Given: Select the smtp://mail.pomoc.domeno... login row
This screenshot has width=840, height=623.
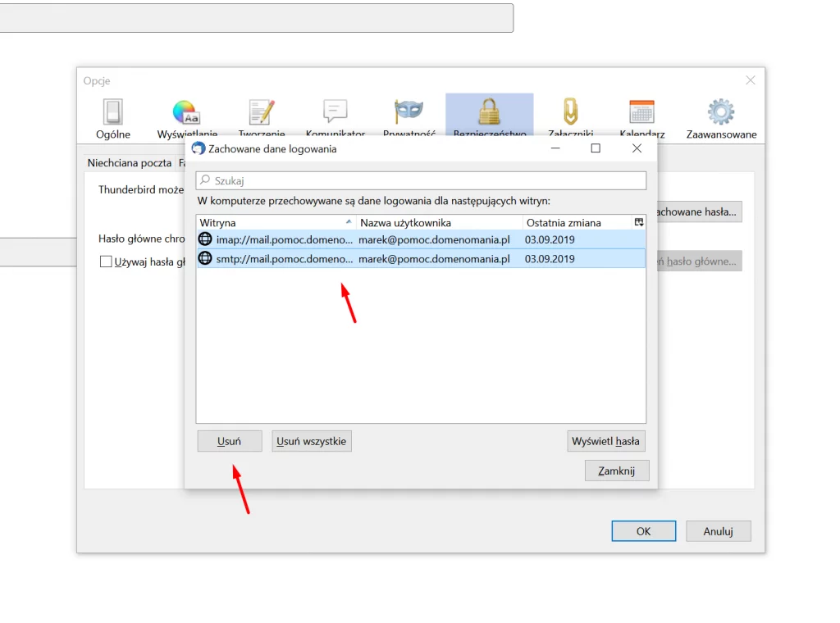Looking at the screenshot, I should pos(421,258).
